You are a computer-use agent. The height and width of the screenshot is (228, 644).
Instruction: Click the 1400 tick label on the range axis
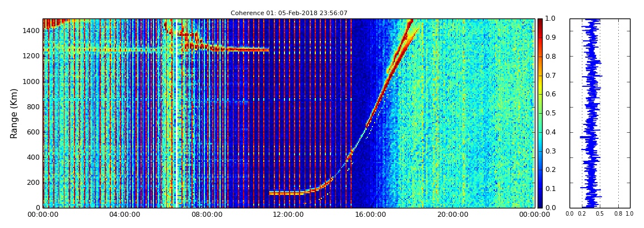click(x=31, y=31)
